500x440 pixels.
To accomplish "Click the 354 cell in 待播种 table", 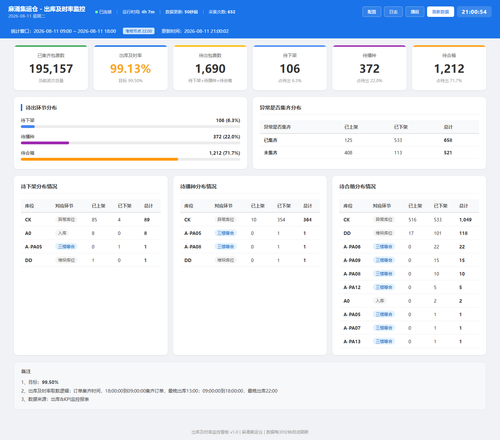I will 281,220.
